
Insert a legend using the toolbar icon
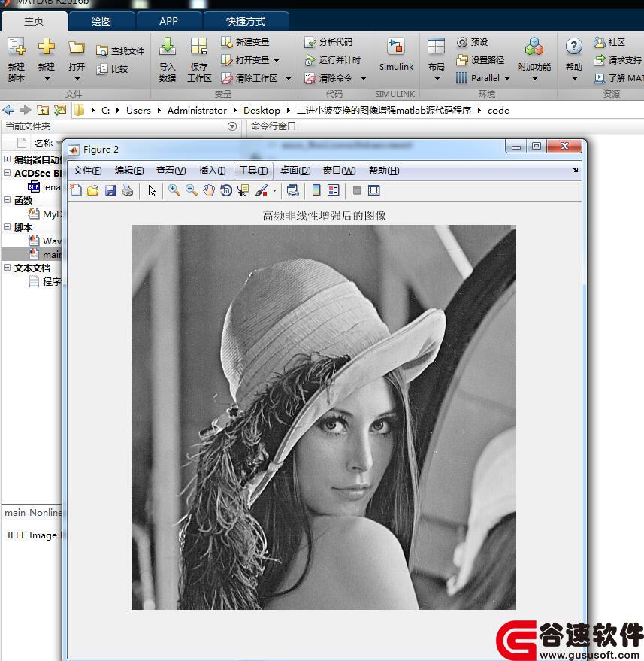click(x=333, y=190)
